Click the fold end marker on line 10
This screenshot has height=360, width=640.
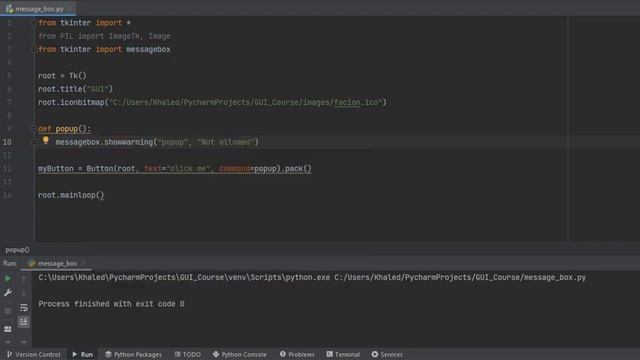pos(34,142)
